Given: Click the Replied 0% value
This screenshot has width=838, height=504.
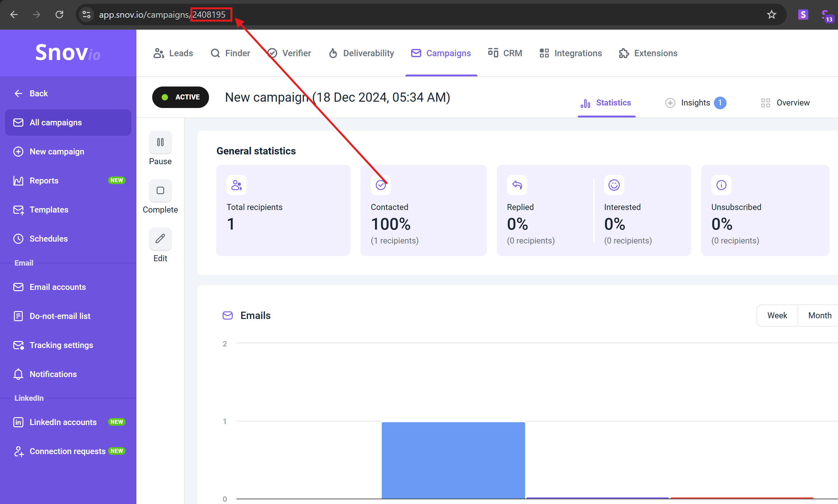Looking at the screenshot, I should point(518,224).
